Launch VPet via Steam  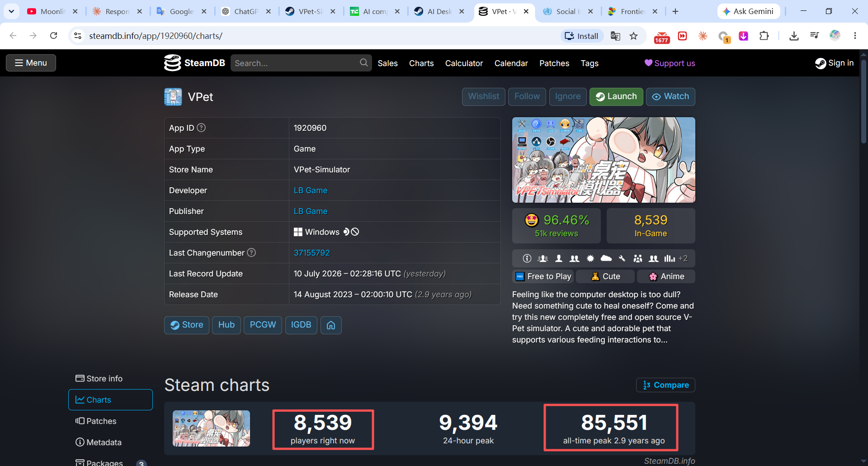coord(616,96)
